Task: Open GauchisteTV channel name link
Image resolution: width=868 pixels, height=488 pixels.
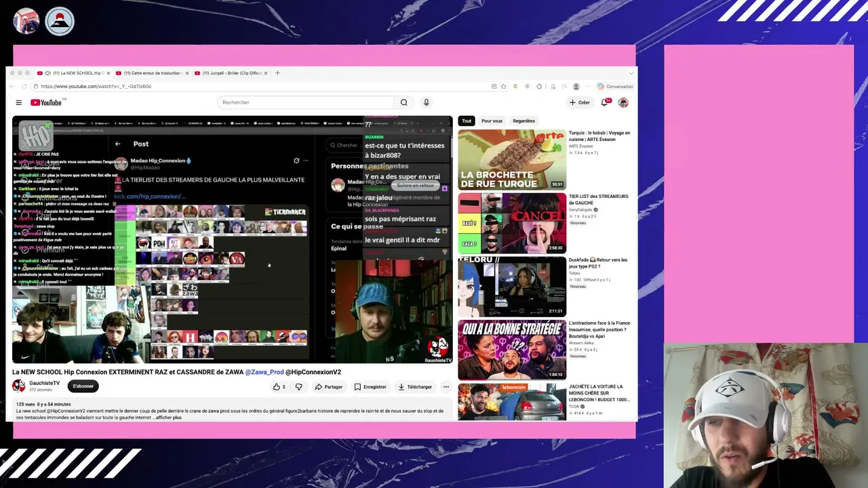Action: click(44, 383)
